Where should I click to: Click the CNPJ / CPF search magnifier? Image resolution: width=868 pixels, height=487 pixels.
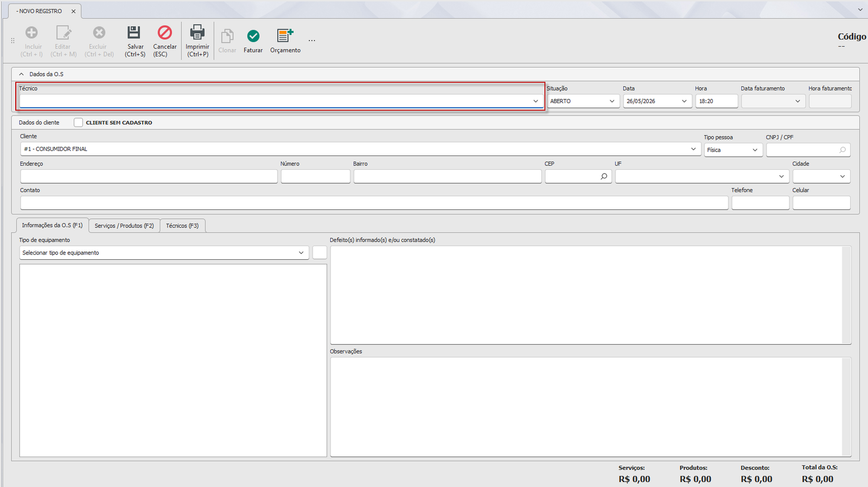[843, 150]
